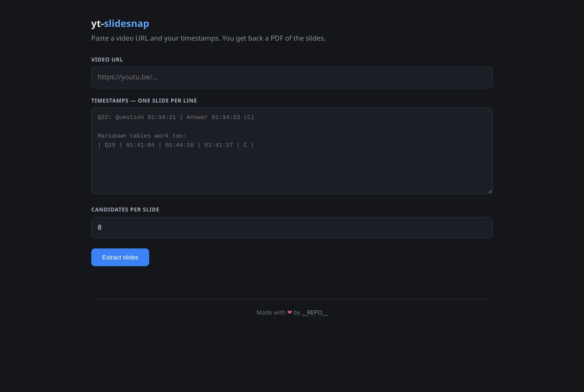Click the 'Made with' footer text
The image size is (584, 392).
271,312
